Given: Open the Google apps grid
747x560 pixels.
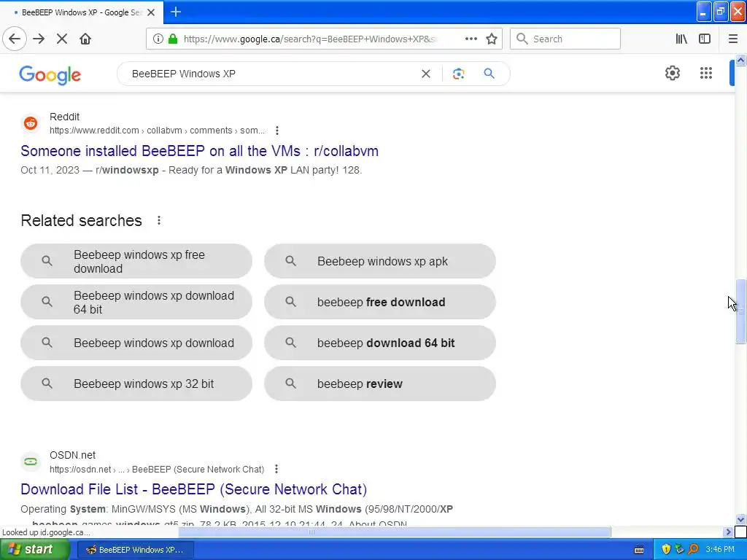Looking at the screenshot, I should 706,74.
